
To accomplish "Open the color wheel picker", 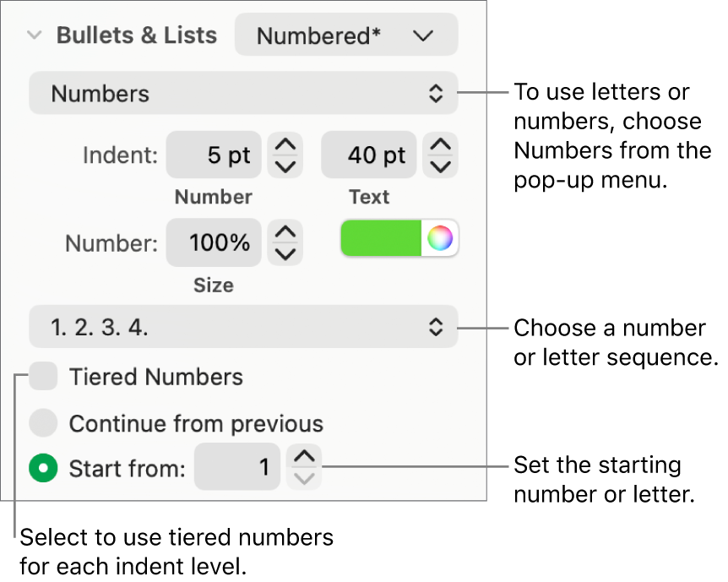I will coord(442,239).
